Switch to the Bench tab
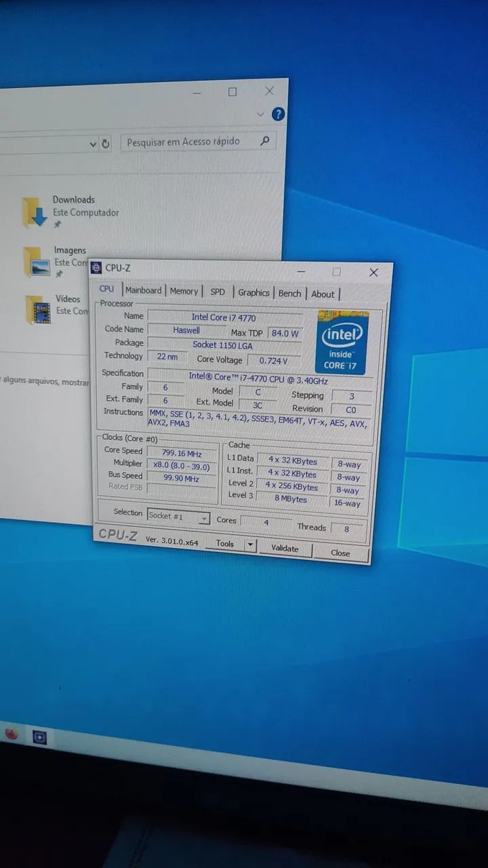Screen dimensions: 488x868 pyautogui.click(x=289, y=293)
